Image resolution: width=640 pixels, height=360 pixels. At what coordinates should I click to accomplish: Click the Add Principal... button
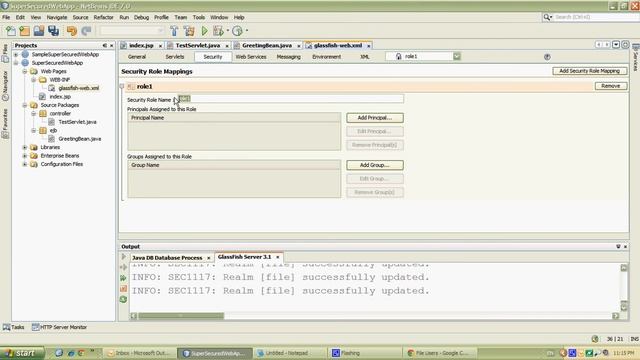(x=375, y=118)
